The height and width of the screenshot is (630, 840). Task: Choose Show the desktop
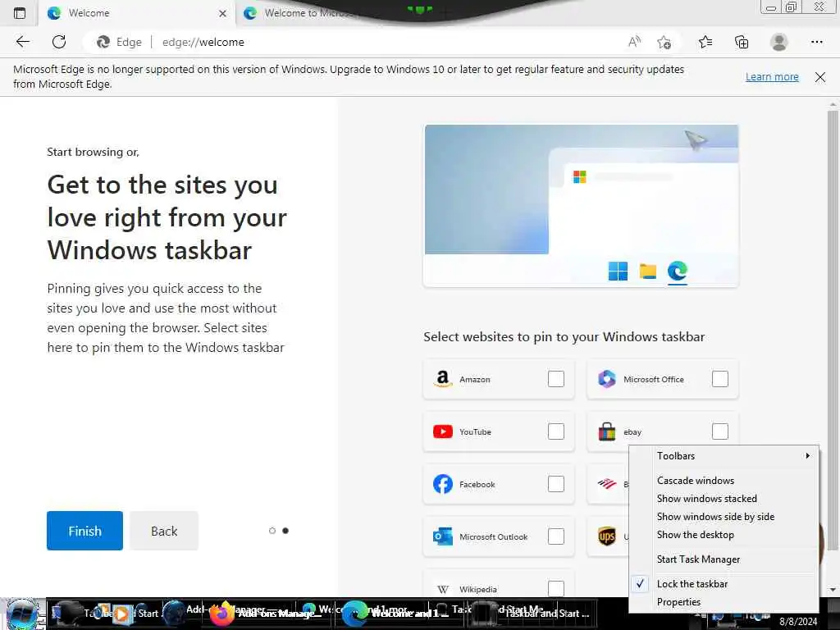724,535
